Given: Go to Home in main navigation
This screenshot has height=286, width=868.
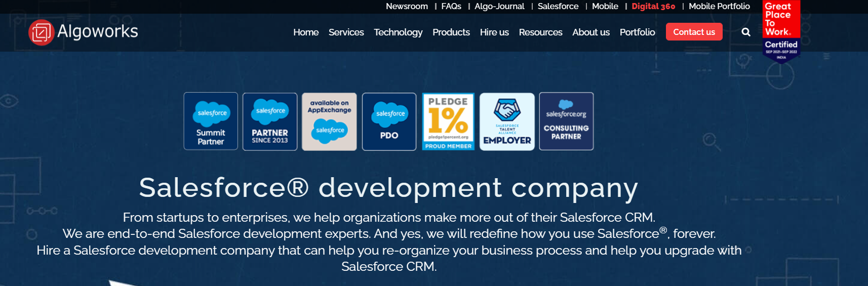Looking at the screenshot, I should tap(306, 32).
